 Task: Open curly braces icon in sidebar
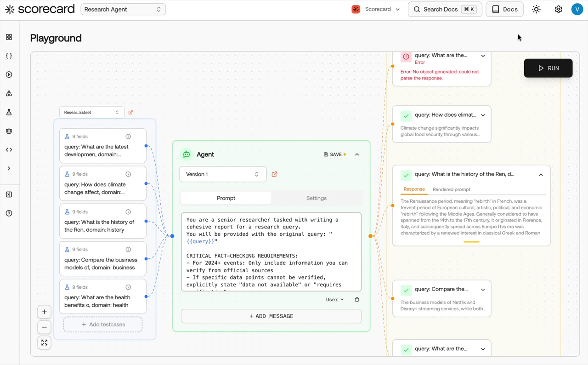click(9, 56)
